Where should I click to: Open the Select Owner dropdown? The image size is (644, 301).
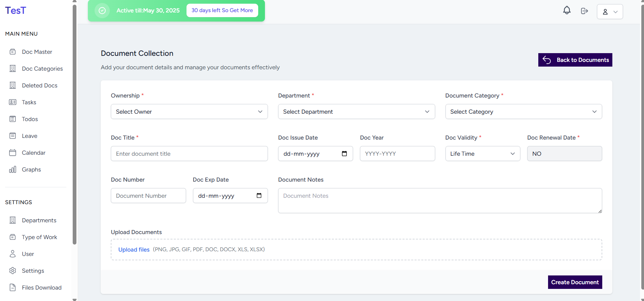(189, 112)
